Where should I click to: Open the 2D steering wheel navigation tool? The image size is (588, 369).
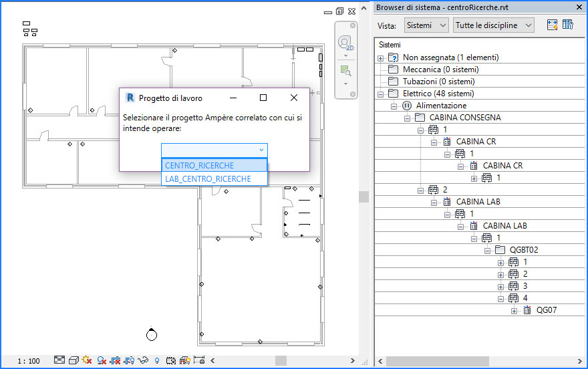[345, 43]
